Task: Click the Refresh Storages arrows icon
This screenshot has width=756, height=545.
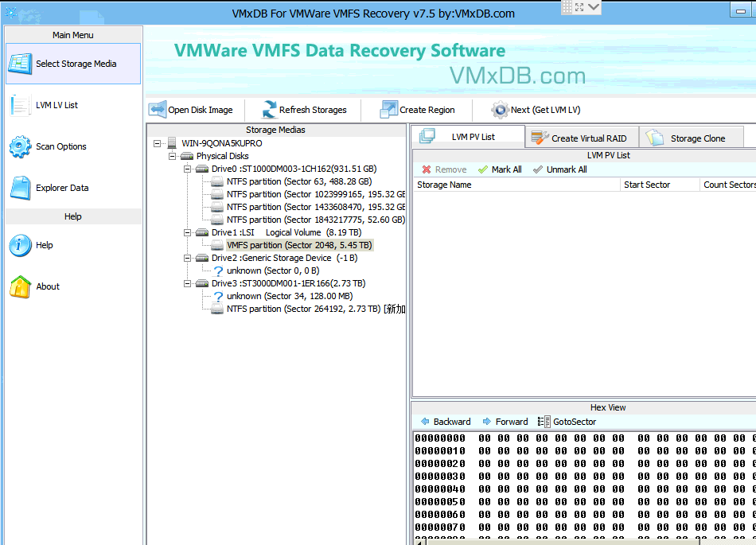Action: pyautogui.click(x=269, y=109)
